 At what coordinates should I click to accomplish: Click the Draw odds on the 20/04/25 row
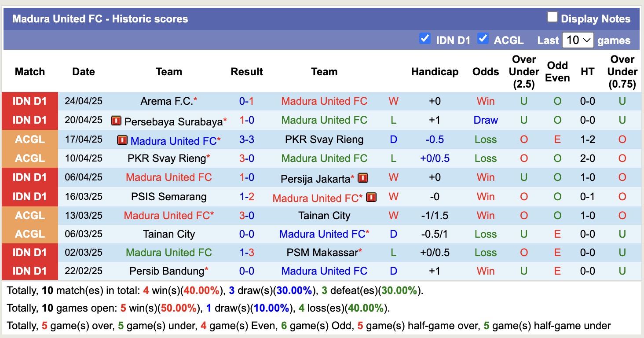coord(485,120)
